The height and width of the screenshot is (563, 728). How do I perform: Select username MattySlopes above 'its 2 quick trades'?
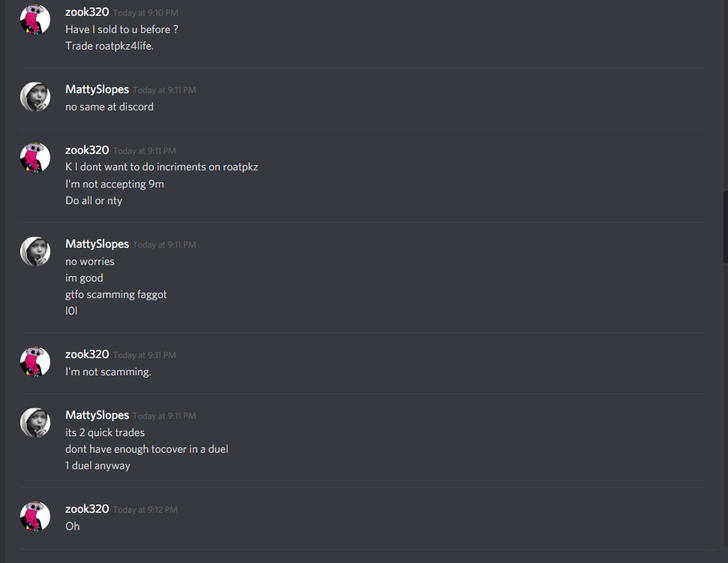tap(97, 415)
